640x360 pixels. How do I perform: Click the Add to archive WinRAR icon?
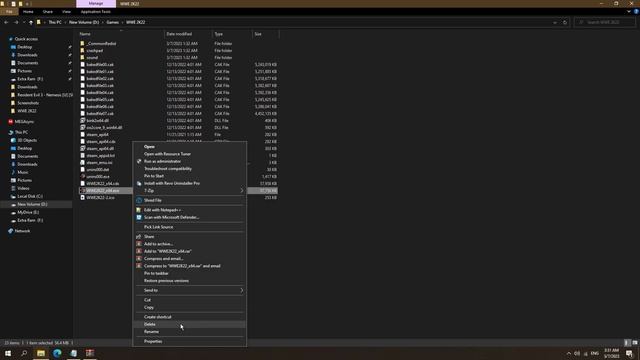point(139,244)
